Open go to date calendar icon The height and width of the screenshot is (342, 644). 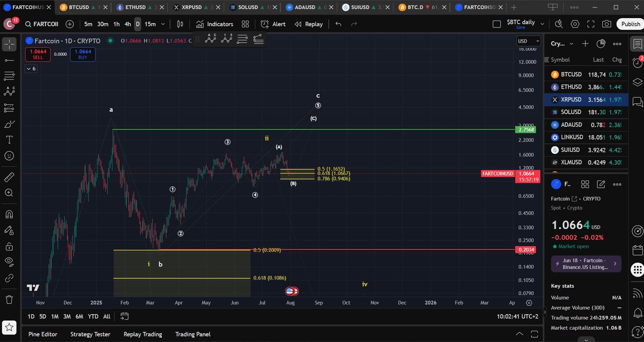click(x=125, y=316)
